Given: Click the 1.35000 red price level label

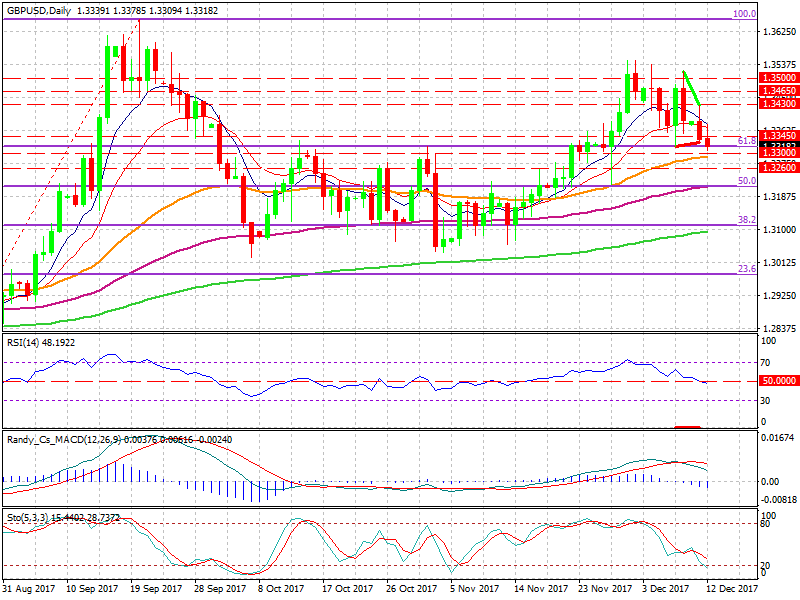Looking at the screenshot, I should pos(779,78).
